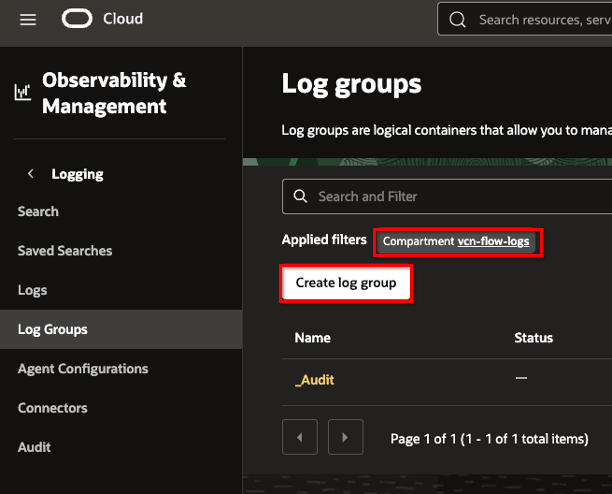Click the Name column header

pos(313,338)
